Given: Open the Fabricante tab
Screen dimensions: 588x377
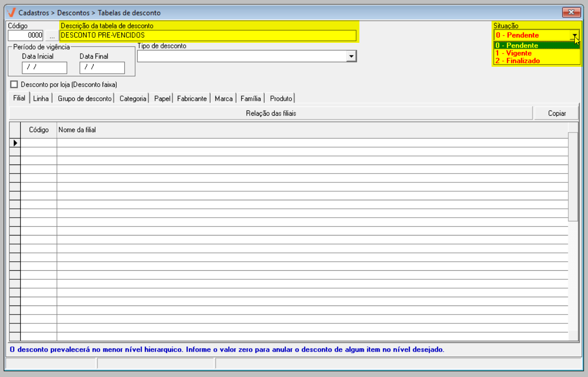Looking at the screenshot, I should pyautogui.click(x=191, y=99).
